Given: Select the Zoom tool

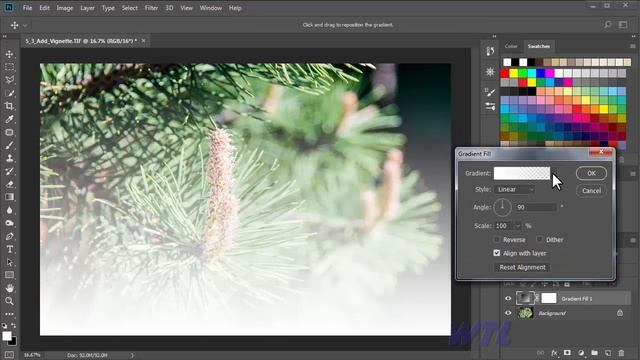Looking at the screenshot, I should [9, 301].
